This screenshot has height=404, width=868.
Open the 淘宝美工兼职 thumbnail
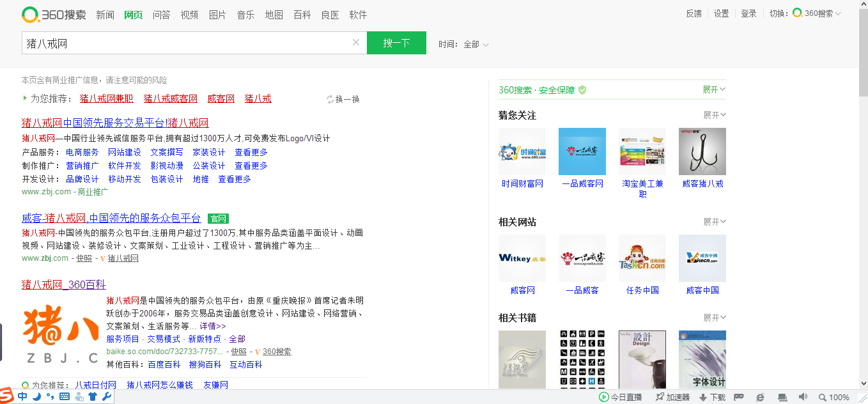point(642,151)
